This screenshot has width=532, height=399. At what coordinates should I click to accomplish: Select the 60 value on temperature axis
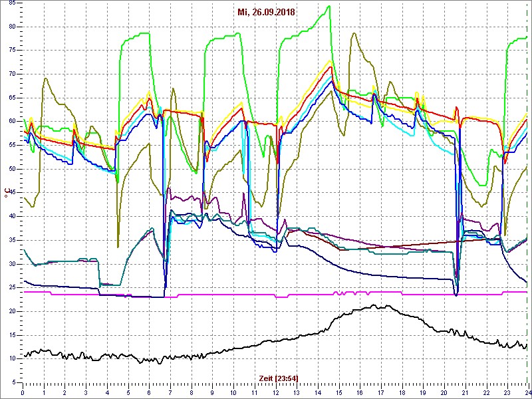coord(12,122)
